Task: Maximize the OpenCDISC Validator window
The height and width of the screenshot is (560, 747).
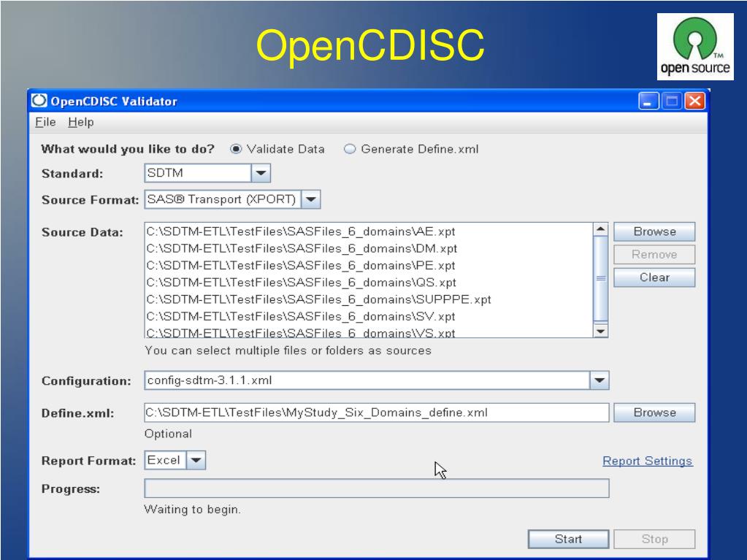Action: 672,101
